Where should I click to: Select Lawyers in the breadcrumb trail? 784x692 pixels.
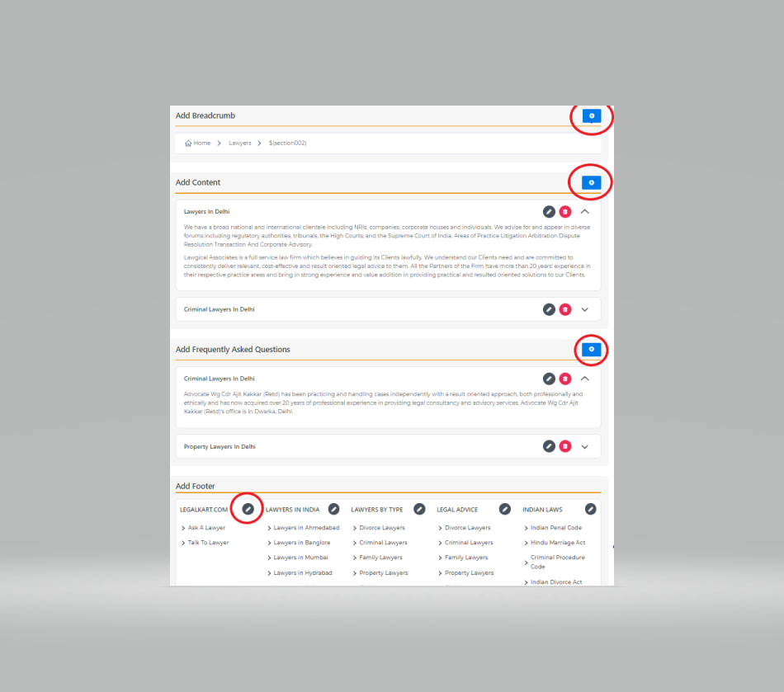(x=239, y=144)
